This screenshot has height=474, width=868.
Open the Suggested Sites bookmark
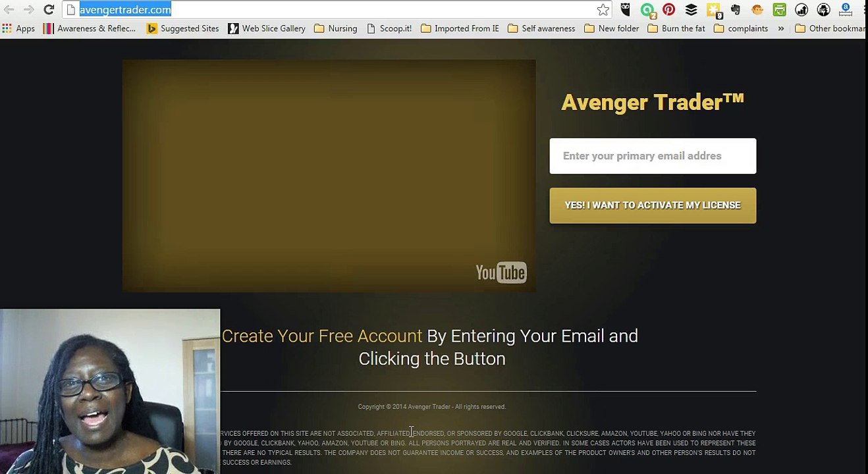click(182, 28)
